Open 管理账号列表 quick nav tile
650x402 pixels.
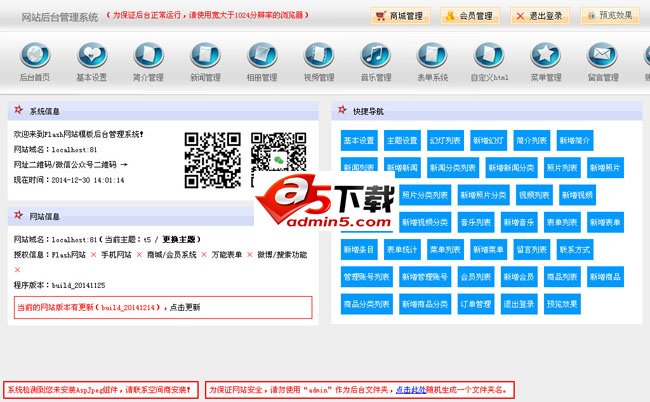coord(366,277)
